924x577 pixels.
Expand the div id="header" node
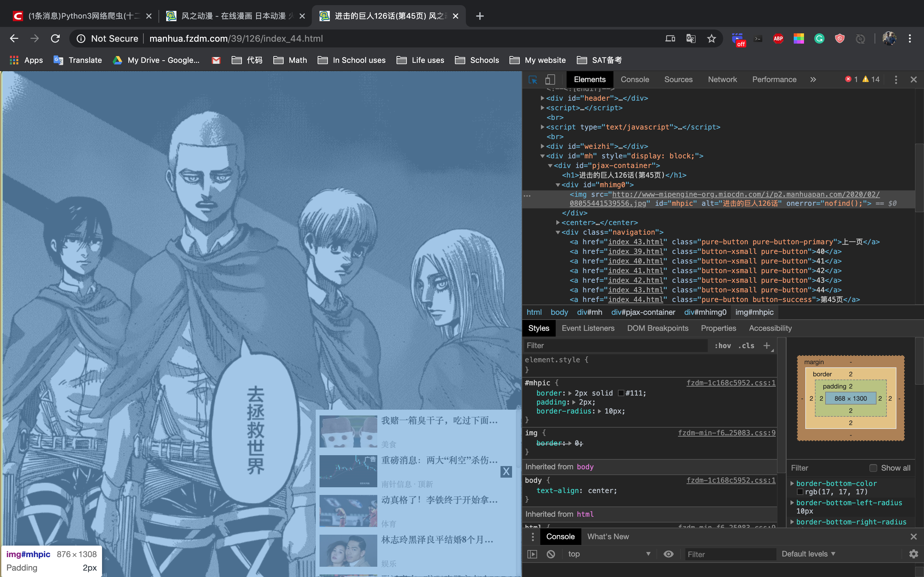coord(542,98)
